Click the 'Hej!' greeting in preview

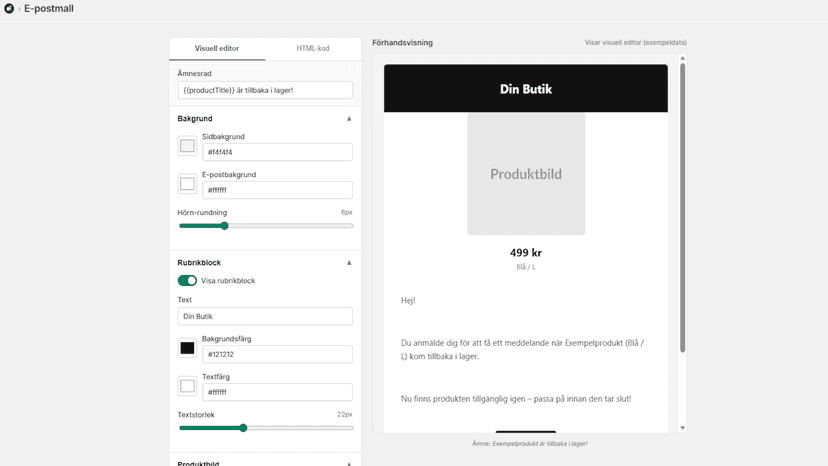click(x=408, y=301)
